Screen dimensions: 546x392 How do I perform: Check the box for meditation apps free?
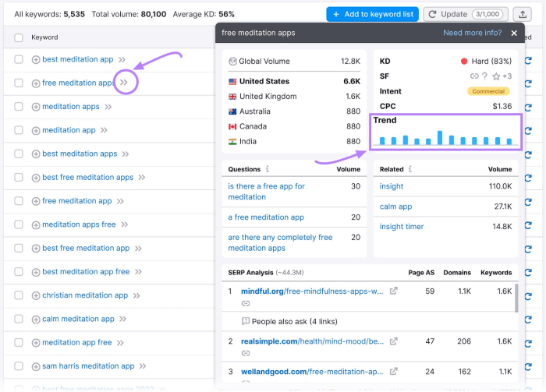(19, 224)
